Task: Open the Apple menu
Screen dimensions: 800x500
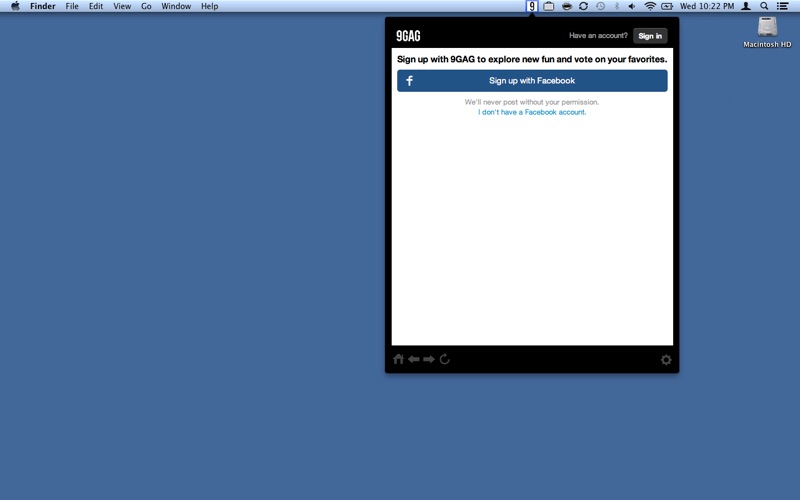Action: 15,6
